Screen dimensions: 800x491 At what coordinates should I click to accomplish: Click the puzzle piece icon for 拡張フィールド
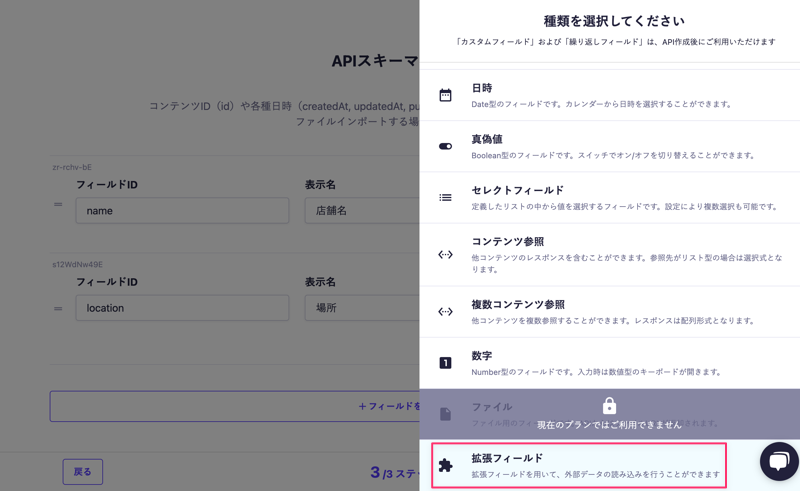point(445,465)
